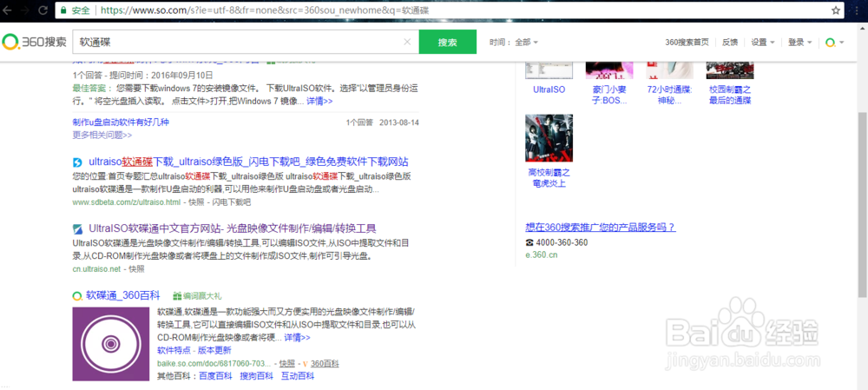
Task: Open 软碟通_360百科 result title
Action: pos(123,296)
